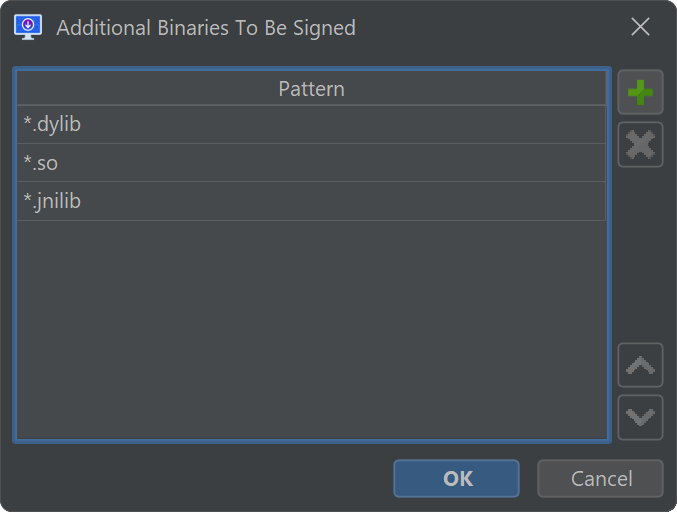Viewport: 677px width, 512px height.
Task: Click the OK button
Action: click(456, 479)
